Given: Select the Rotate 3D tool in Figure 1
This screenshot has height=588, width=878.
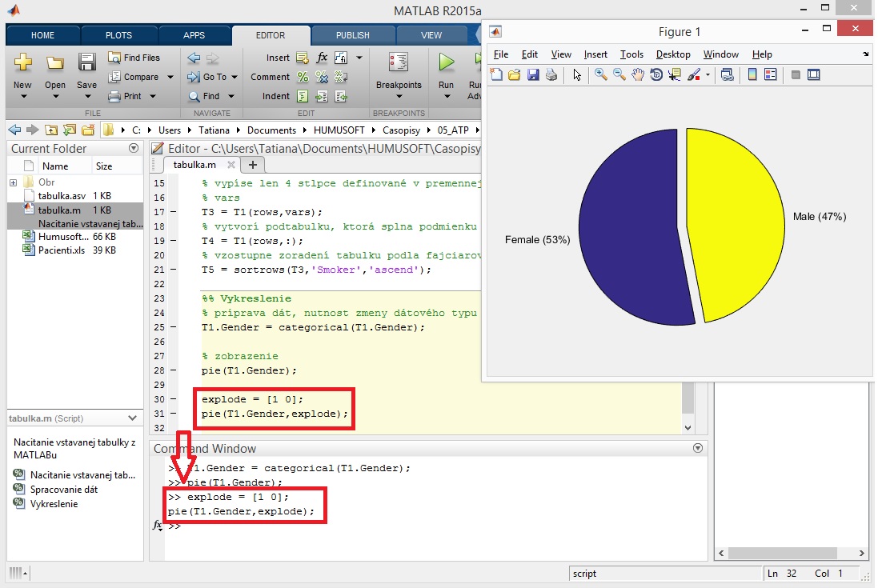Looking at the screenshot, I should [x=656, y=74].
